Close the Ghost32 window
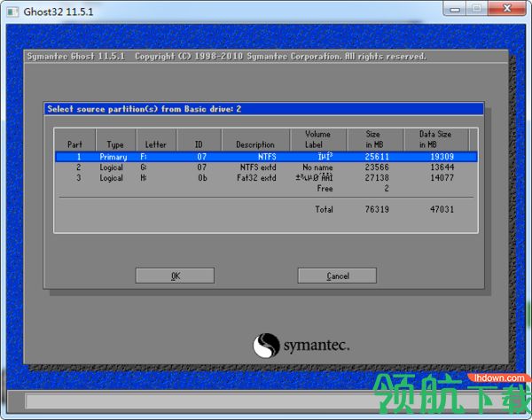 pos(507,9)
